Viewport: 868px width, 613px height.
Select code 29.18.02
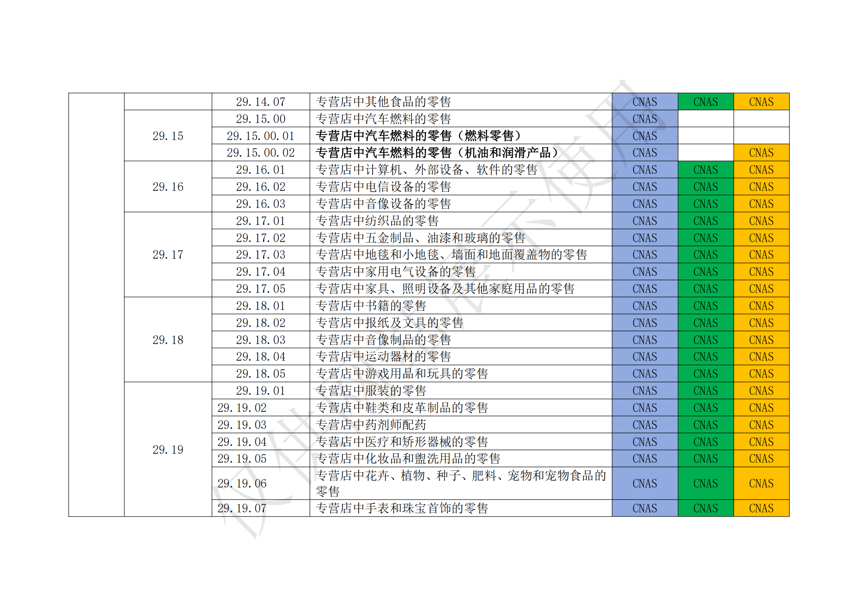261,323
